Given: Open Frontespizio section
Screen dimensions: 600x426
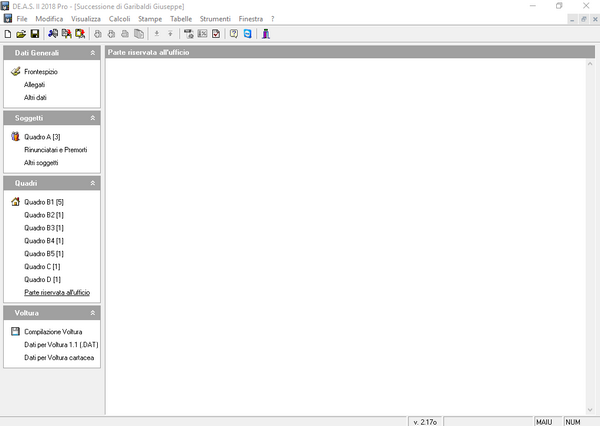Looking at the screenshot, I should pos(41,72).
